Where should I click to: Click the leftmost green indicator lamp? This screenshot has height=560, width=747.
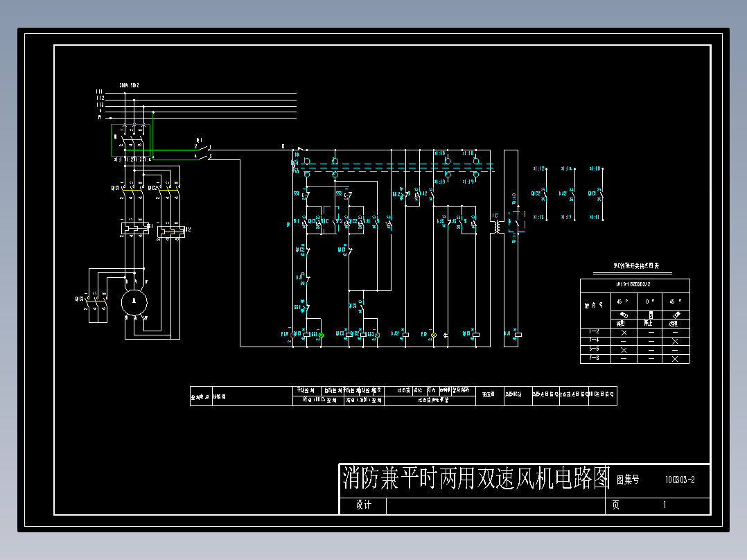point(321,335)
